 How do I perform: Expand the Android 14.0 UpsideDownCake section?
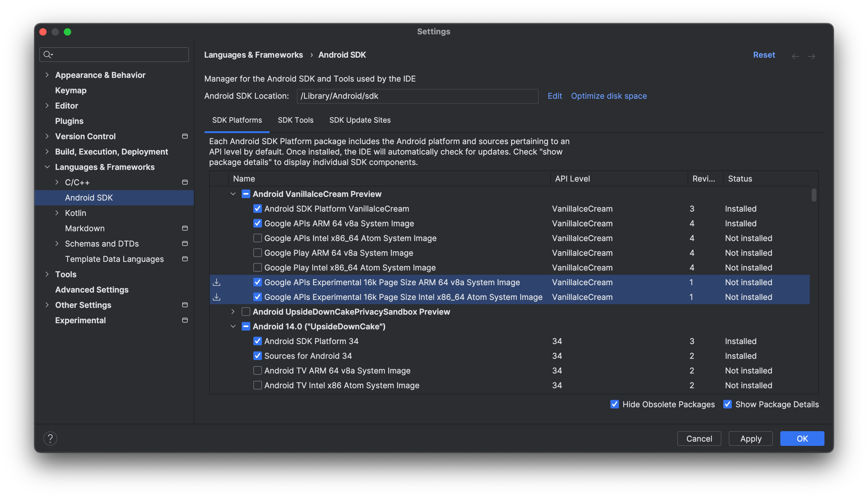234,327
